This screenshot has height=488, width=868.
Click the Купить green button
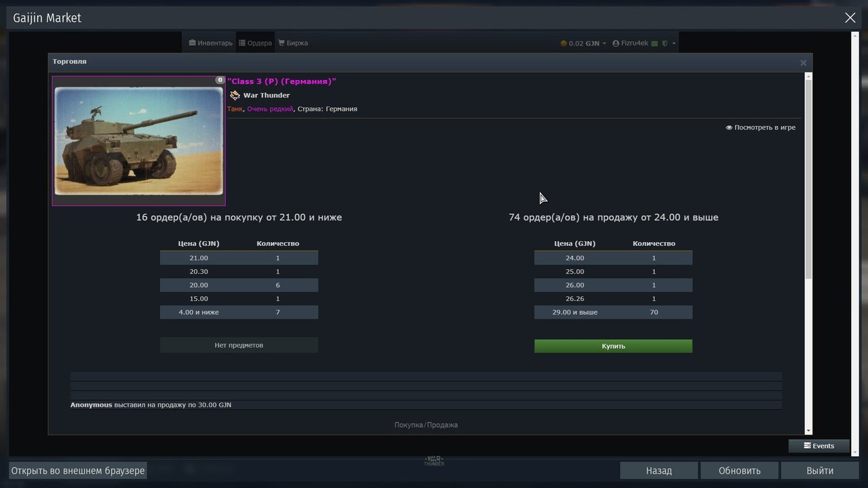(x=613, y=346)
